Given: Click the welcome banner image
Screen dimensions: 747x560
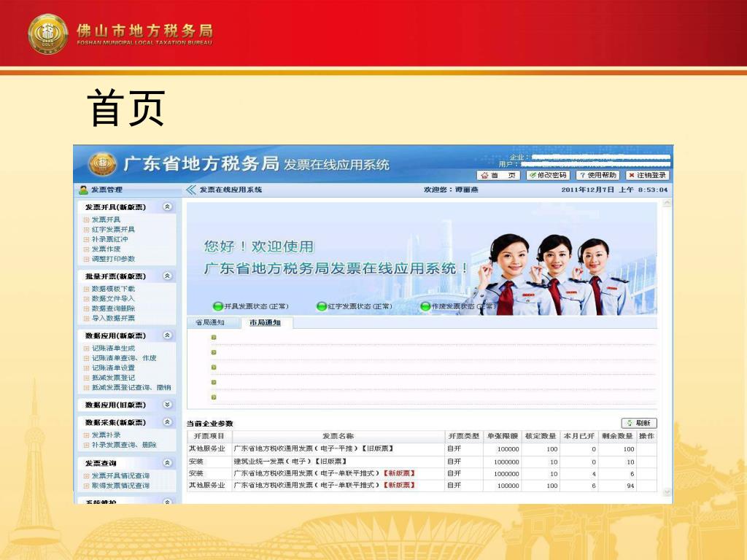Looking at the screenshot, I should (x=422, y=259).
